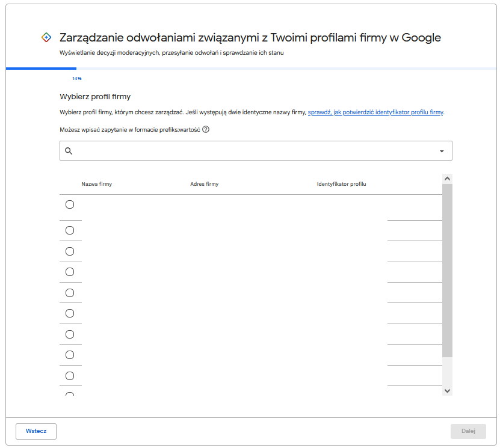Screen dimensions: 500x448
Task: Select the fifth business profile radio button
Action: (70, 293)
